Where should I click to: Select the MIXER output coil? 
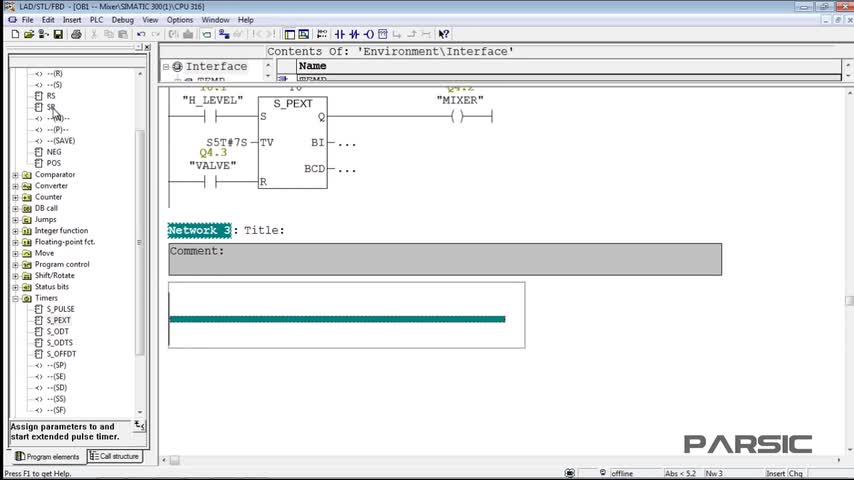click(x=457, y=116)
